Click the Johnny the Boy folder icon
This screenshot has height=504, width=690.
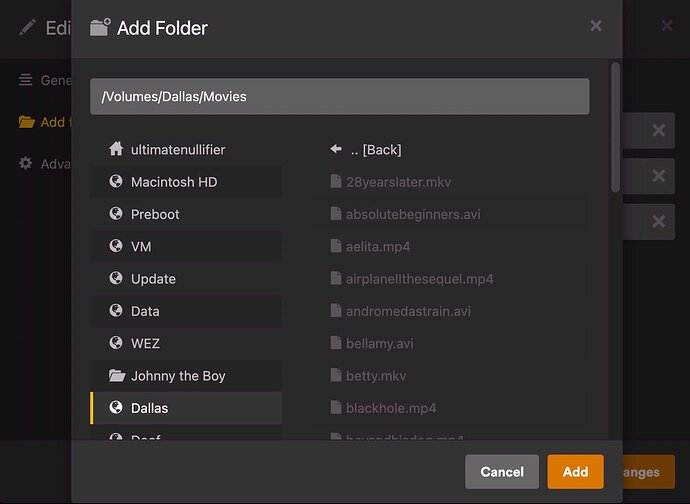pos(117,375)
